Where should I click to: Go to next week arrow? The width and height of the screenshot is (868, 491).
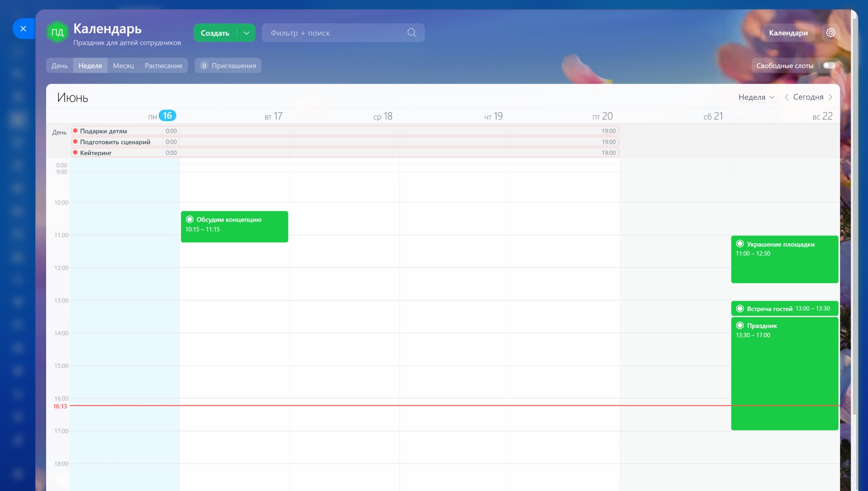pyautogui.click(x=830, y=97)
